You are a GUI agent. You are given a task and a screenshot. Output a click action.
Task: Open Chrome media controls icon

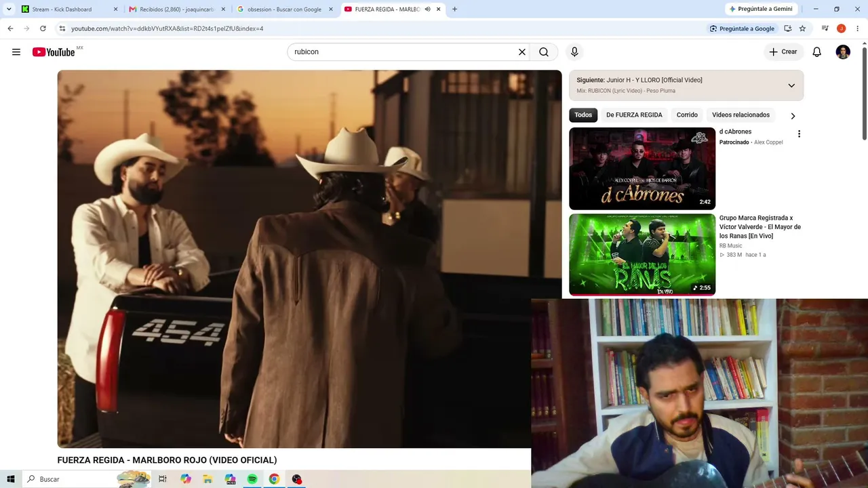tap(825, 28)
